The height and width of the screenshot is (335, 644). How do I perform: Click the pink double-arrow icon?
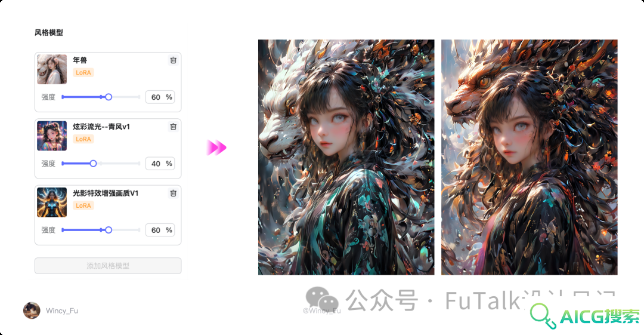[216, 147]
